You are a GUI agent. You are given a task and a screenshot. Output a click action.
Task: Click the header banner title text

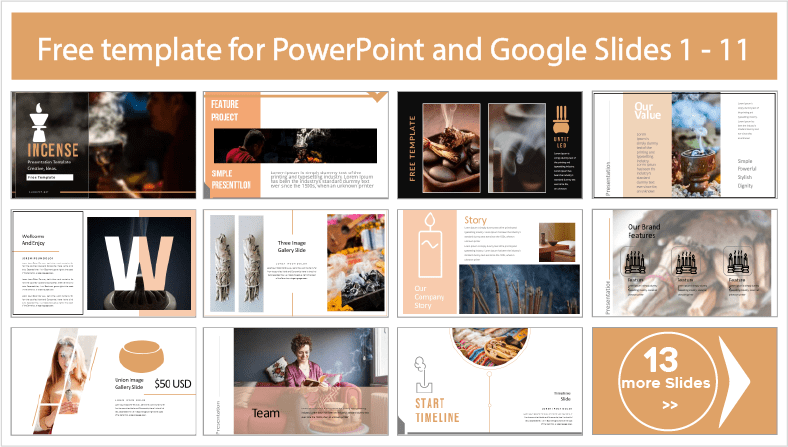pyautogui.click(x=393, y=49)
